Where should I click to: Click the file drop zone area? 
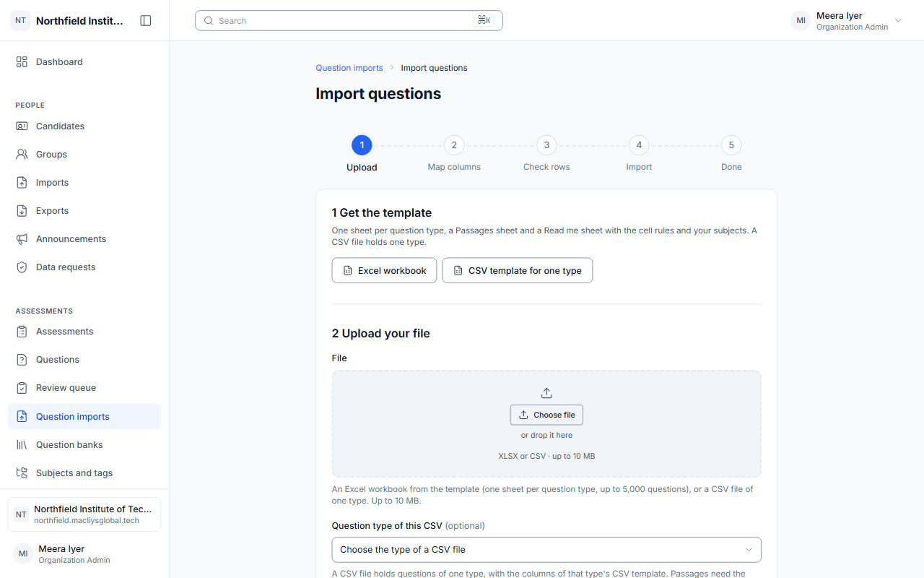pos(546,424)
